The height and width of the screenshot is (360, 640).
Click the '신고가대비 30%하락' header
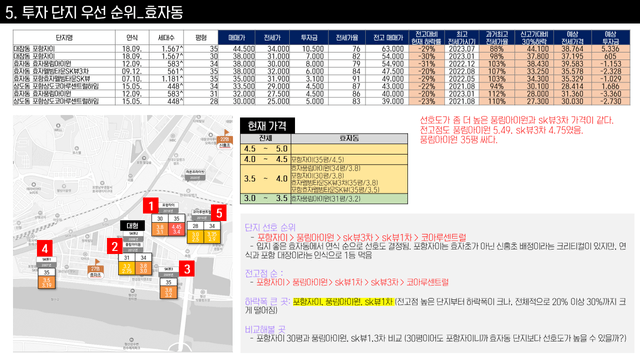[534, 38]
